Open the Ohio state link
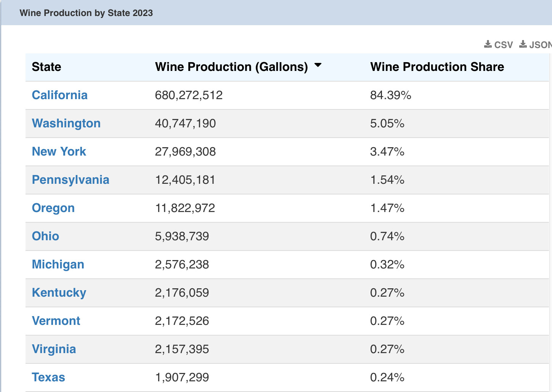The height and width of the screenshot is (392, 552). point(45,236)
